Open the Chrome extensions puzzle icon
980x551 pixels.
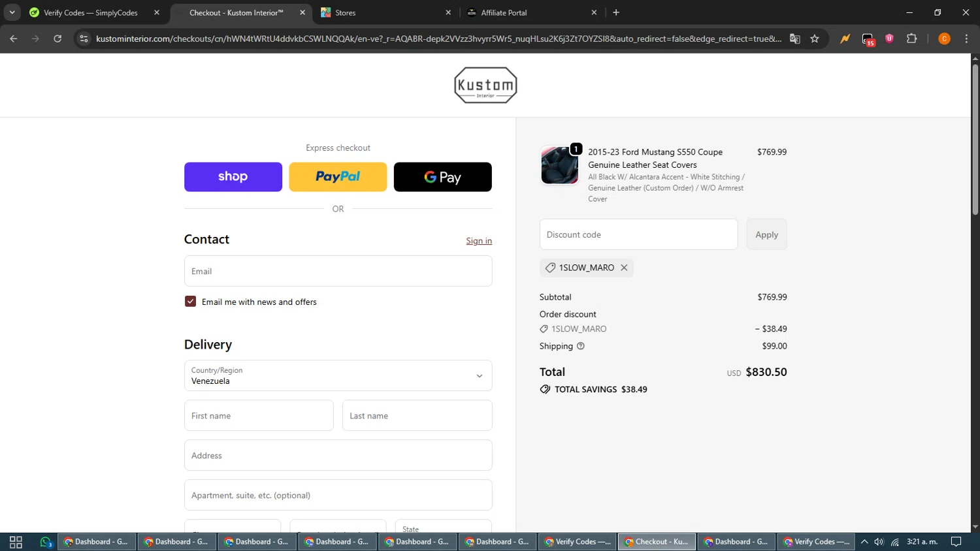pos(912,39)
